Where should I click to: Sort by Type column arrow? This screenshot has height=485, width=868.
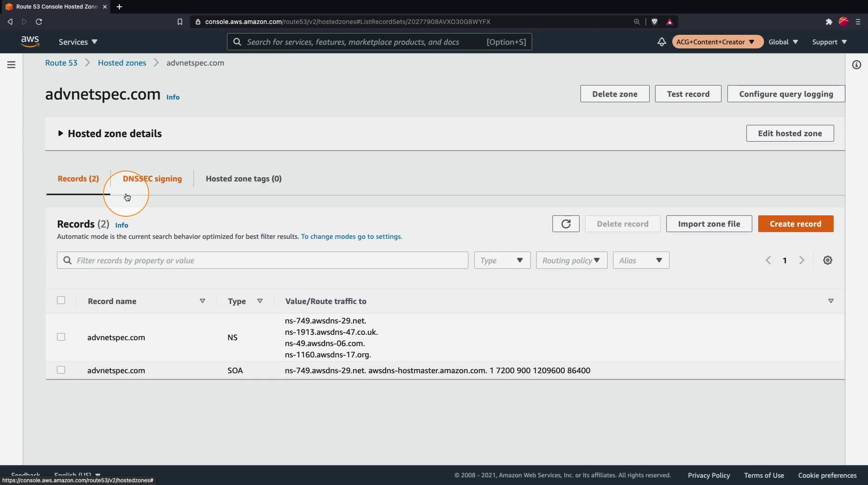click(260, 301)
